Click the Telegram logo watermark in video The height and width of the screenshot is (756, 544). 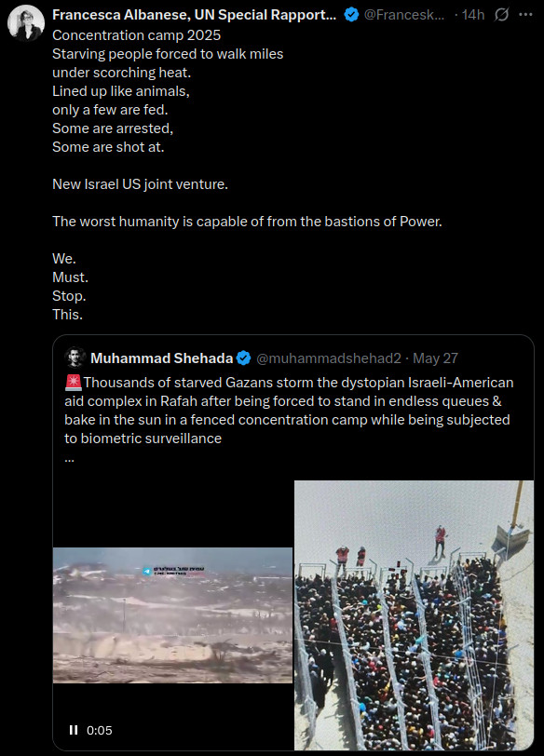click(x=147, y=572)
